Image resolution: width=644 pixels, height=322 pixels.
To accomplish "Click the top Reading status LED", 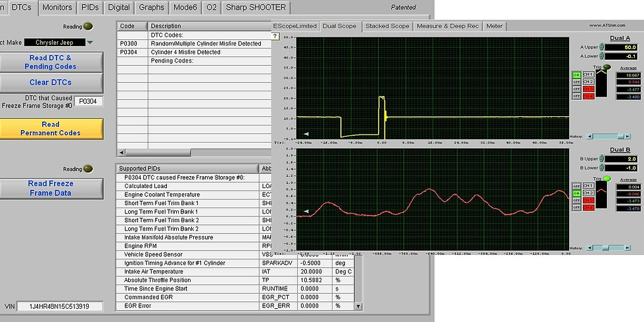I will pos(88,26).
